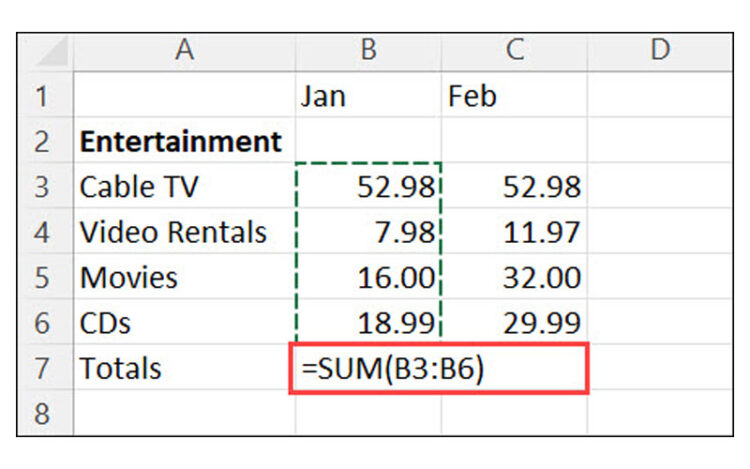Viewport: 750px width, 469px height.
Task: Select column A header
Action: click(184, 52)
